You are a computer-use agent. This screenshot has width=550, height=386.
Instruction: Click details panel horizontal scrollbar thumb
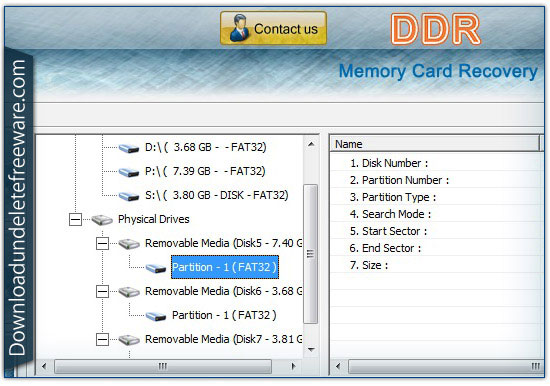click(445, 366)
